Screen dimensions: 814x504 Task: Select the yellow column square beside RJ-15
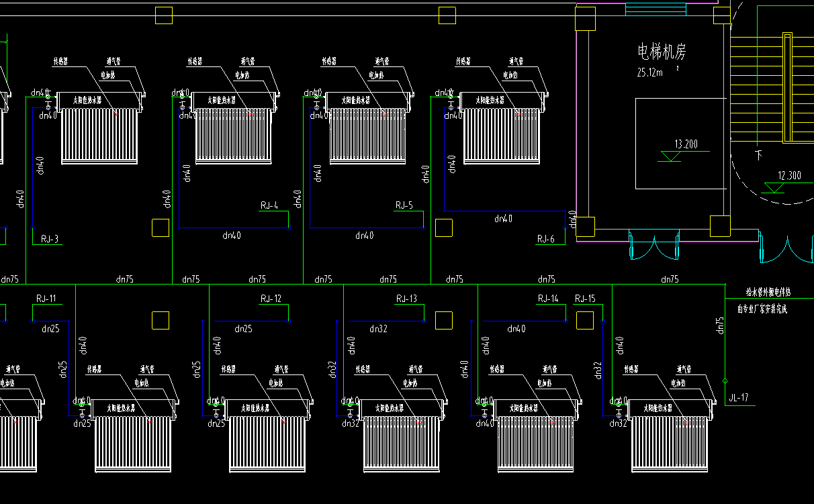tap(585, 321)
